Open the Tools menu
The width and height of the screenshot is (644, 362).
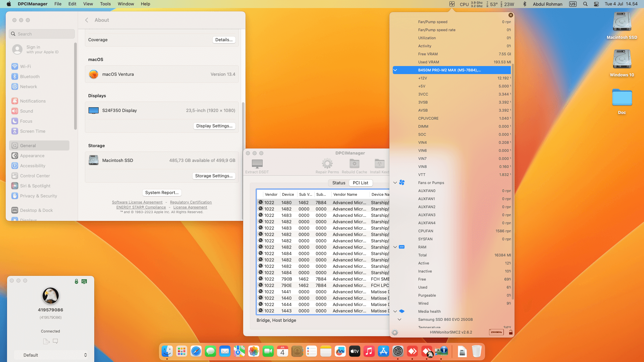105,4
